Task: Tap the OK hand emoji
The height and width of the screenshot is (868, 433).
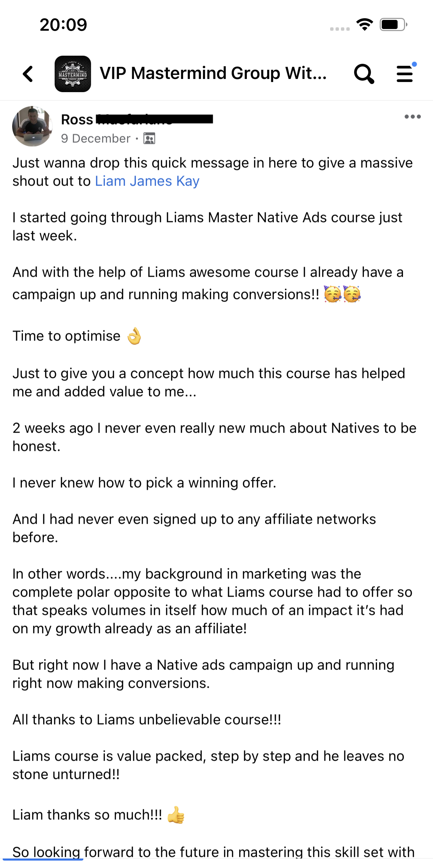Action: tap(134, 336)
